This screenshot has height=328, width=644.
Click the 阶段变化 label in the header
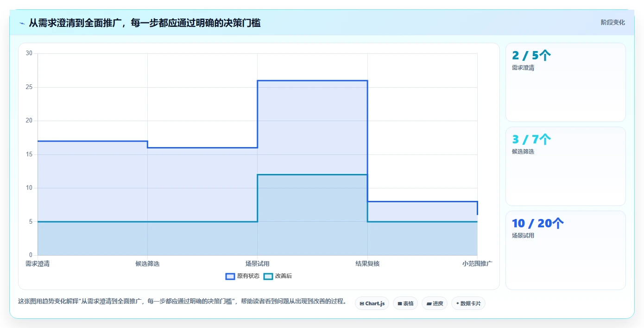[x=613, y=22]
